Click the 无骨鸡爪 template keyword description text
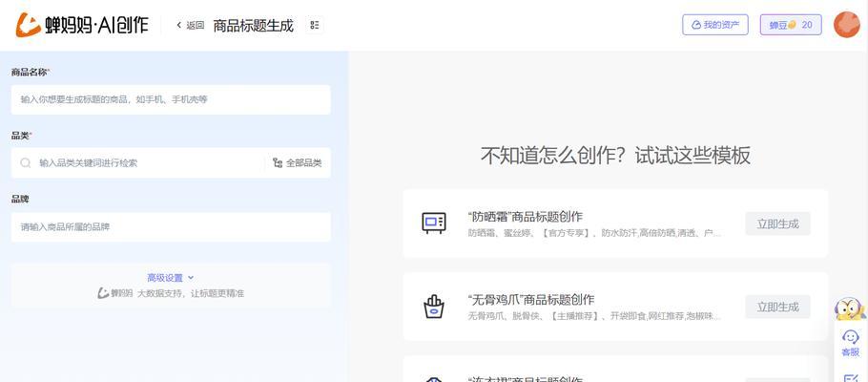The height and width of the screenshot is (382, 868). (x=594, y=316)
